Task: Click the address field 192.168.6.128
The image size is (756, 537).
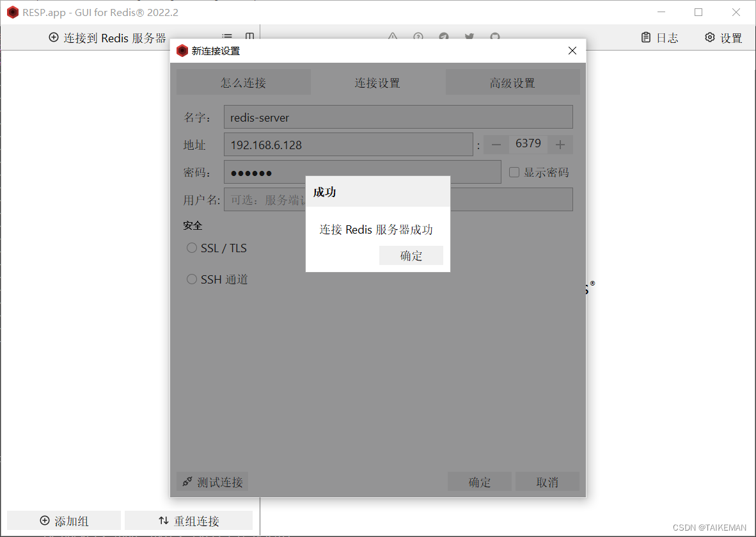Action: pos(349,145)
